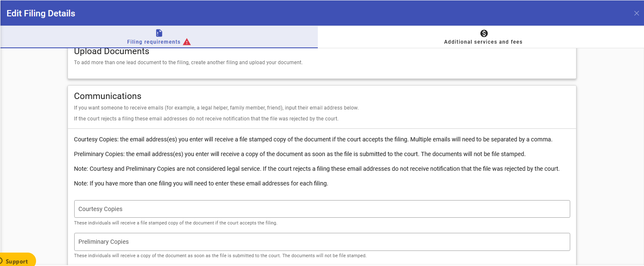This screenshot has width=644, height=266.
Task: Select the Filing requirements tab
Action: pyautogui.click(x=153, y=42)
